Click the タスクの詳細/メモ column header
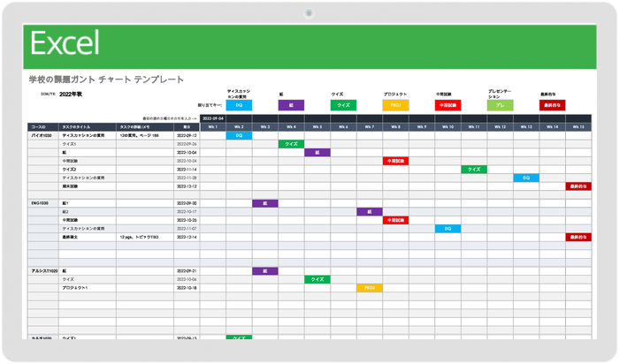 tap(145, 127)
